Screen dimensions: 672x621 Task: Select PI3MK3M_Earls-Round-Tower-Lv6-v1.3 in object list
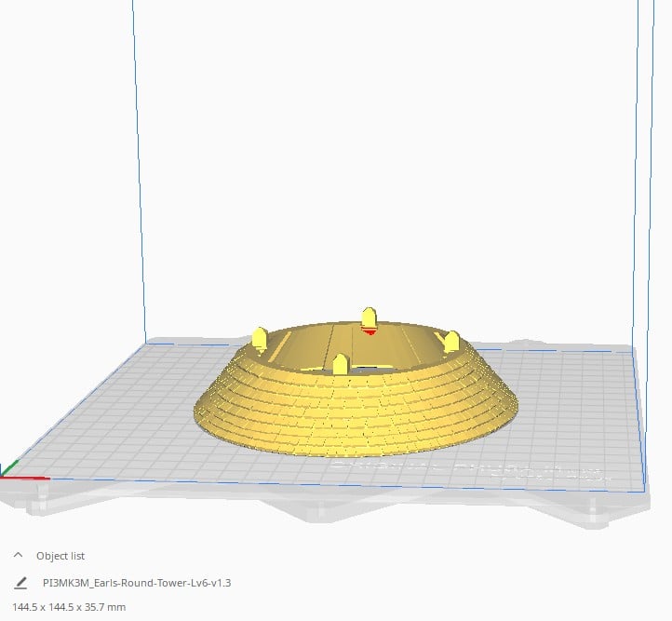point(137,583)
